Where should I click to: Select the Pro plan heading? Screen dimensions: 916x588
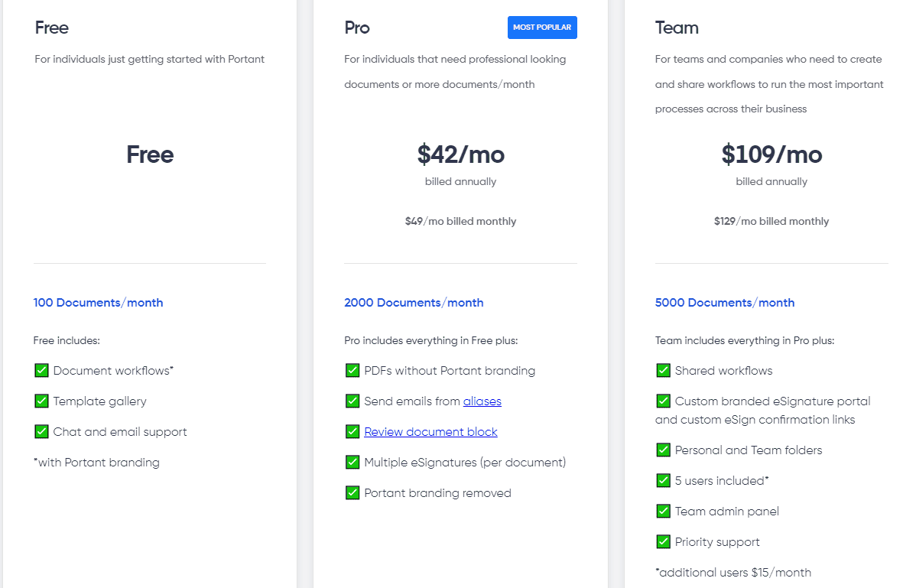357,28
